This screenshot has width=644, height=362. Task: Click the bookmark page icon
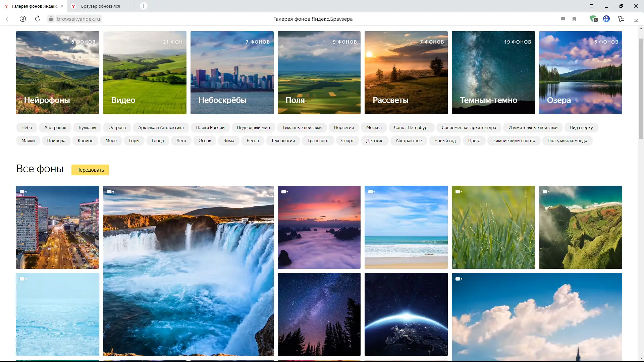coord(574,19)
